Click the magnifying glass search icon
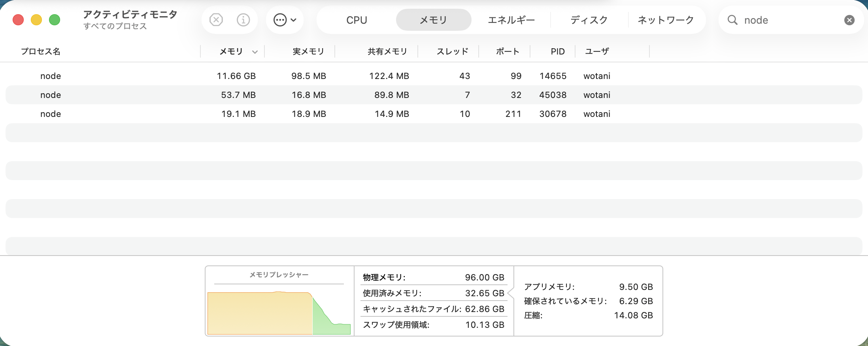 [732, 20]
